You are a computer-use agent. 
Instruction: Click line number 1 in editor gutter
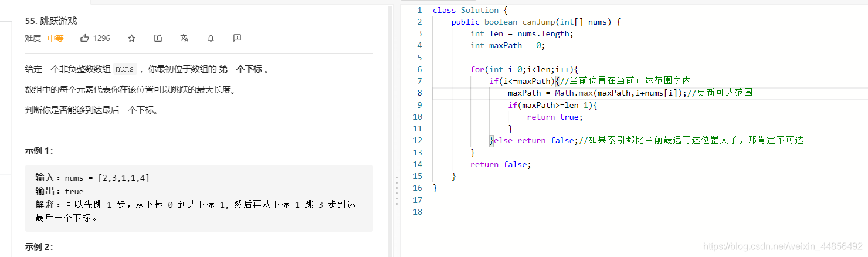419,10
